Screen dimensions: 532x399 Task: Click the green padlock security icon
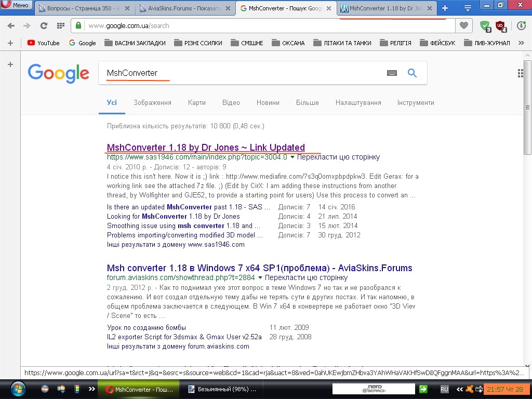click(78, 25)
